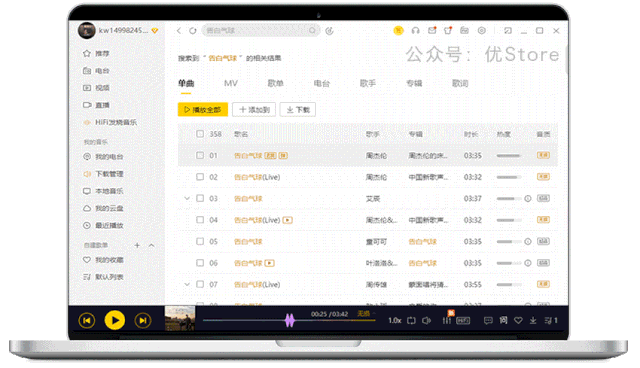Tick the checkbox for song 01

pyautogui.click(x=200, y=155)
